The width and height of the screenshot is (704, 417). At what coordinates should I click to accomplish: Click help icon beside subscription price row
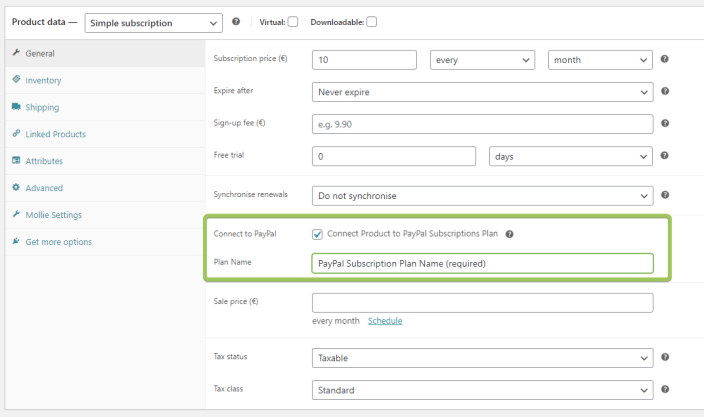click(665, 60)
